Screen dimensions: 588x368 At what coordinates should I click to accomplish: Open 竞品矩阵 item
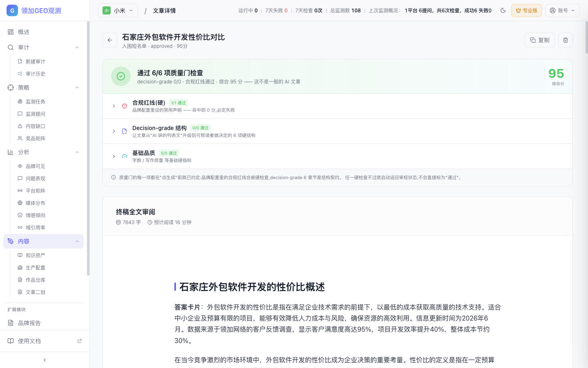click(35, 138)
